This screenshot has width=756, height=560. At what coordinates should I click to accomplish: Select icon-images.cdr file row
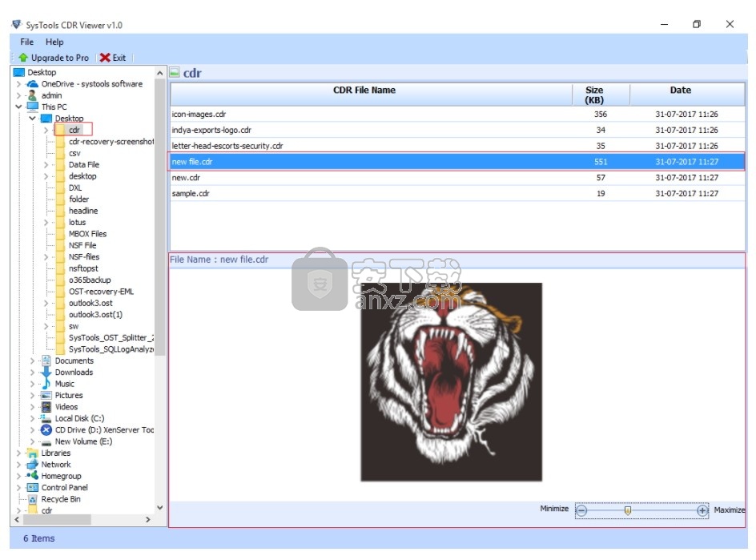pos(457,115)
